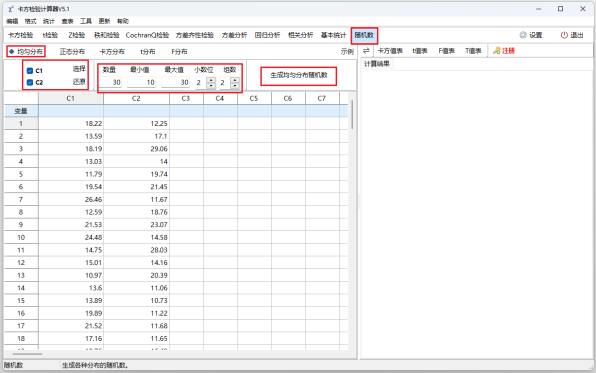Click cell containing 28.03
The image size is (596, 373).
coord(136,250)
